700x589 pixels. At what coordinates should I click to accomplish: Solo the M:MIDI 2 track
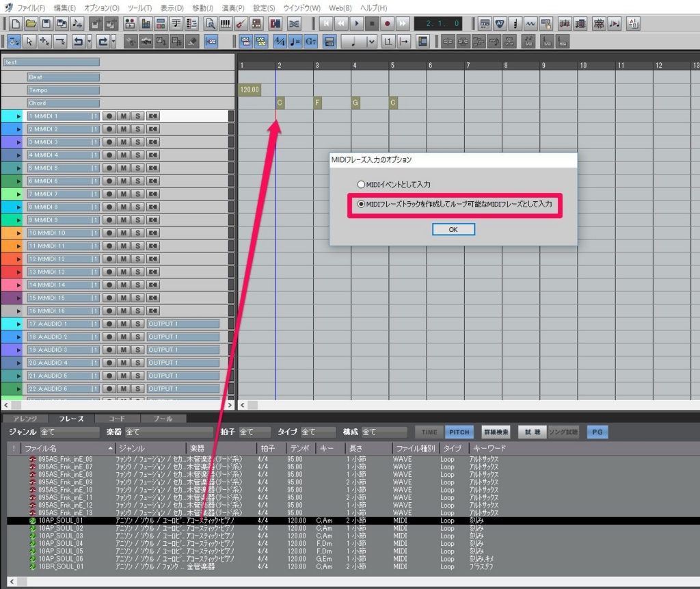(137, 129)
